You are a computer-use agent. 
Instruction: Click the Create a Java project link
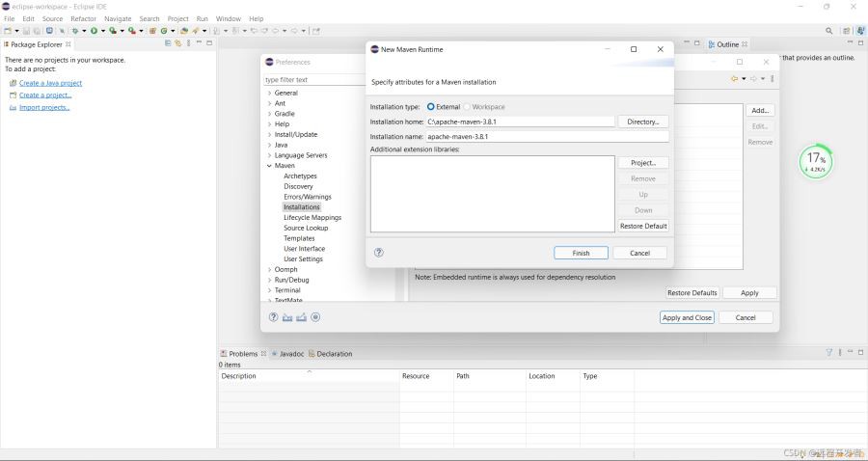(50, 83)
